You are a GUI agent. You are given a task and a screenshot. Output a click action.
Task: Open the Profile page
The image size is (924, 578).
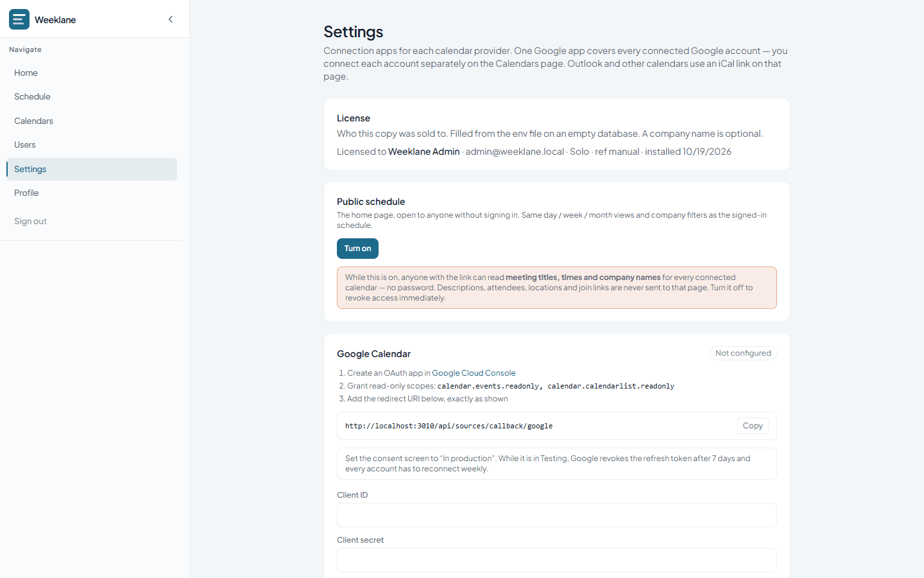click(91, 193)
